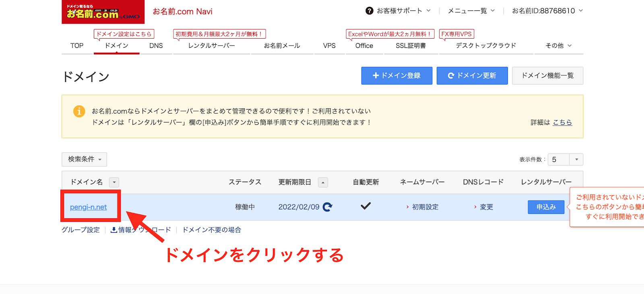
Task: Open the デスクトップクラウド tab
Action: pos(486,46)
